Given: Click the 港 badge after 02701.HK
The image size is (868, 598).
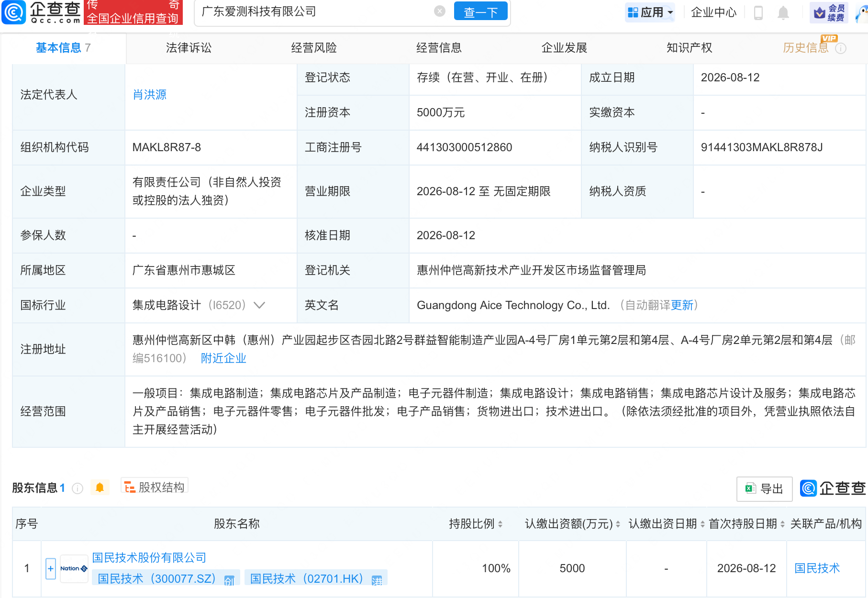Looking at the screenshot, I should click(377, 580).
